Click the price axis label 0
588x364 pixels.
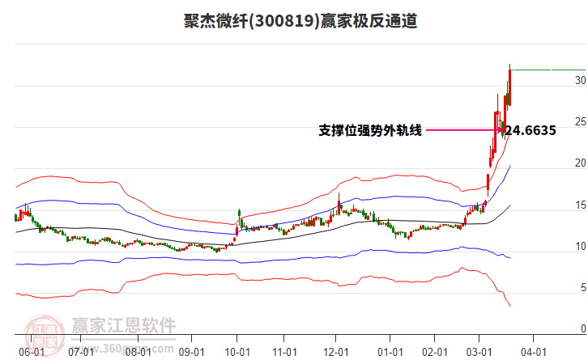coord(583,328)
